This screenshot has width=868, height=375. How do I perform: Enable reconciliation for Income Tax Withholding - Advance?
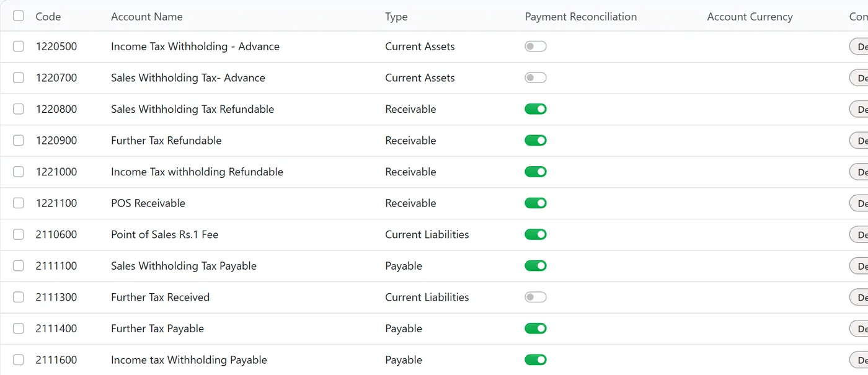click(x=536, y=46)
